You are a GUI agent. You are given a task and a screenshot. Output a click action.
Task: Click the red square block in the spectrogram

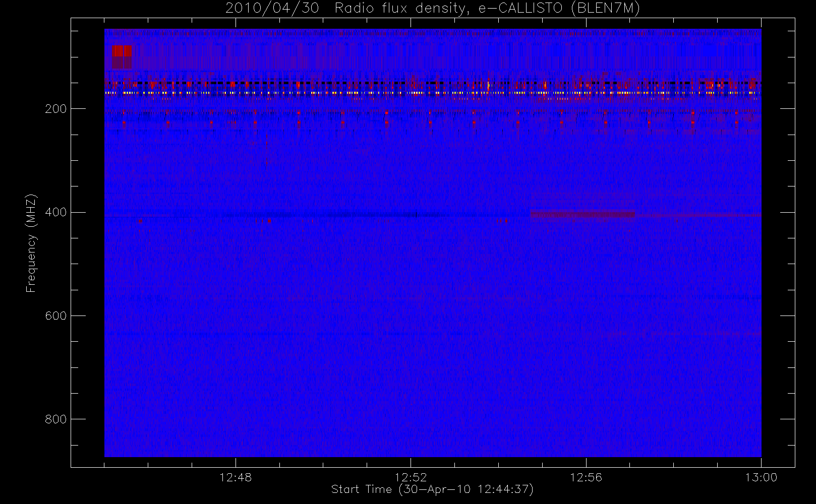click(122, 56)
